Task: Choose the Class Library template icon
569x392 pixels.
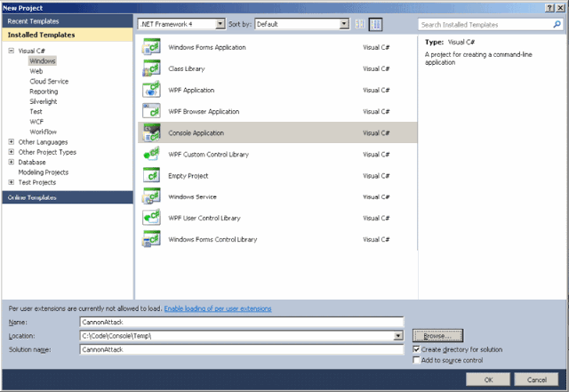Action: [x=151, y=68]
